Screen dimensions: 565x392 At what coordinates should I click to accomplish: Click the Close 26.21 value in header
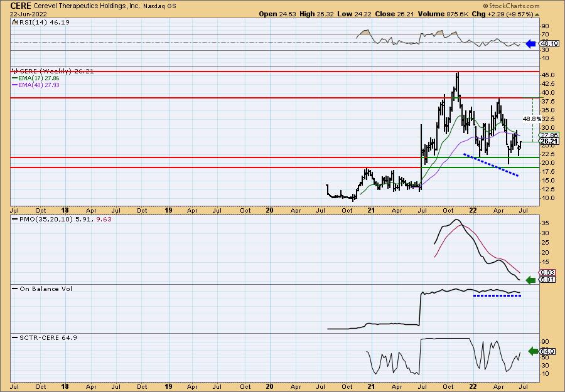(x=395, y=14)
